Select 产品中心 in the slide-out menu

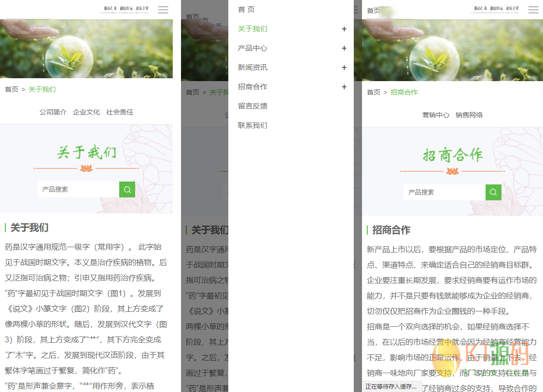click(252, 48)
